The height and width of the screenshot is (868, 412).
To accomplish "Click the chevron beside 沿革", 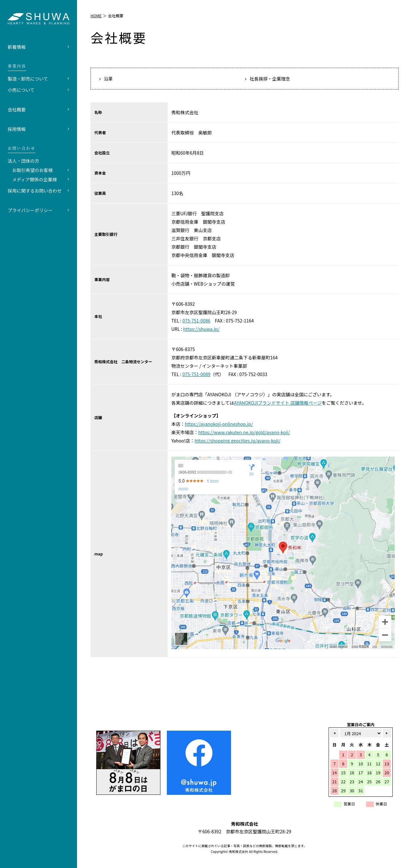I will pyautogui.click(x=100, y=79).
